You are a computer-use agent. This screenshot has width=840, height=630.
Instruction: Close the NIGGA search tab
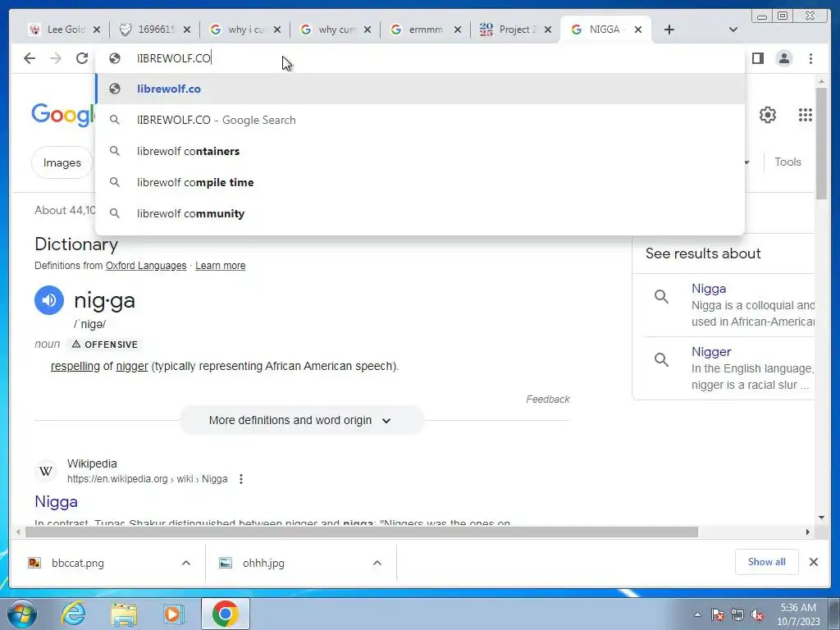(638, 30)
